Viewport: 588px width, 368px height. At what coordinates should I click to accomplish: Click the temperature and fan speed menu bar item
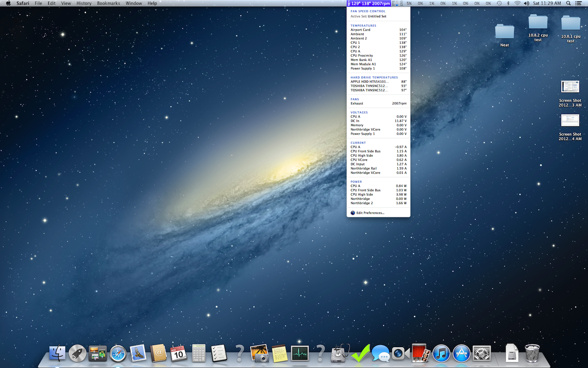(x=369, y=3)
